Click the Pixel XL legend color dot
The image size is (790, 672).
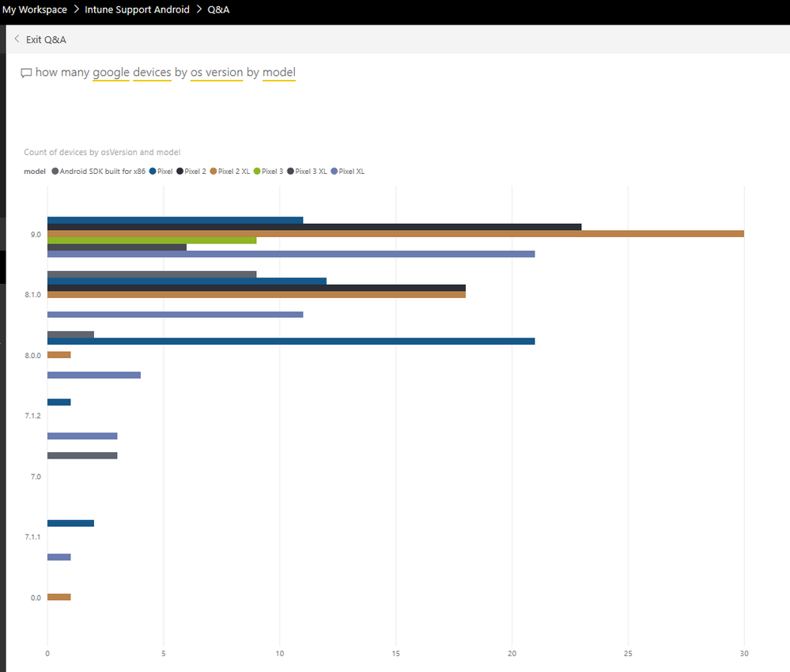coord(334,172)
